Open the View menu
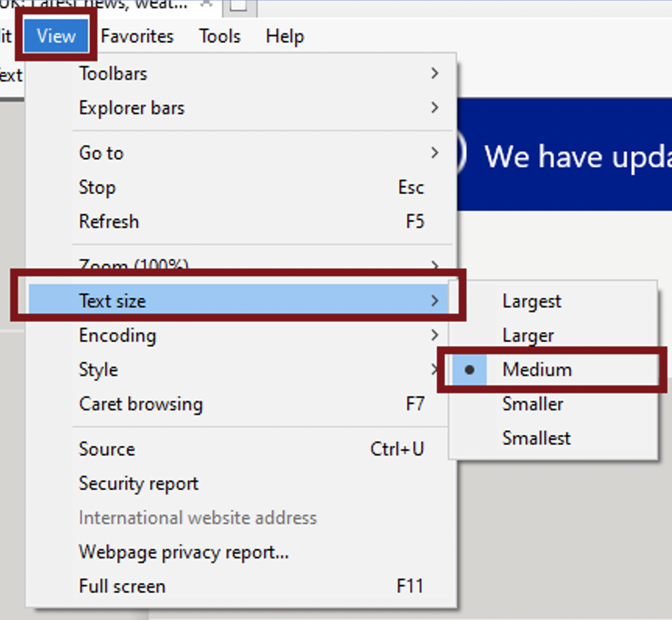The height and width of the screenshot is (620, 672). (x=55, y=36)
